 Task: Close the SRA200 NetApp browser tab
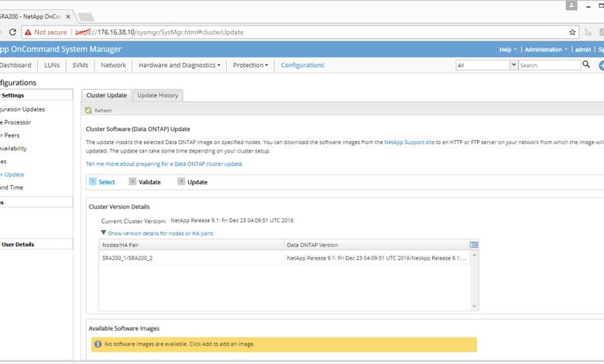coord(68,16)
